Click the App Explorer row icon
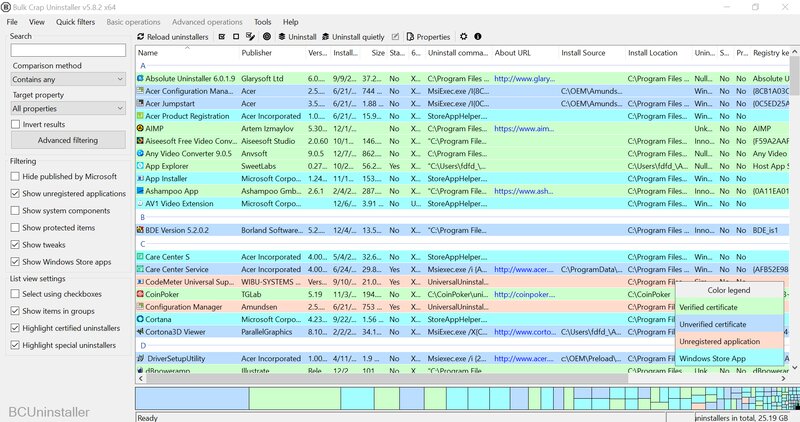The height and width of the screenshot is (422, 800). (140, 166)
